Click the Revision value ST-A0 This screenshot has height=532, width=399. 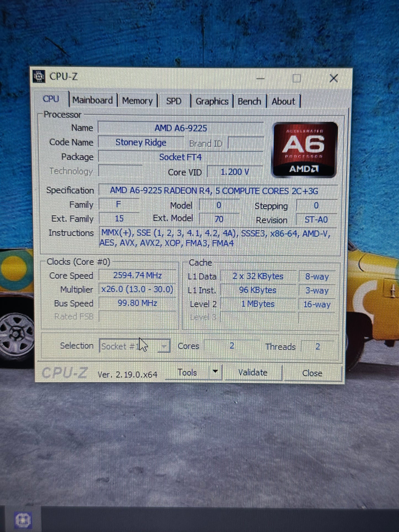[316, 220]
